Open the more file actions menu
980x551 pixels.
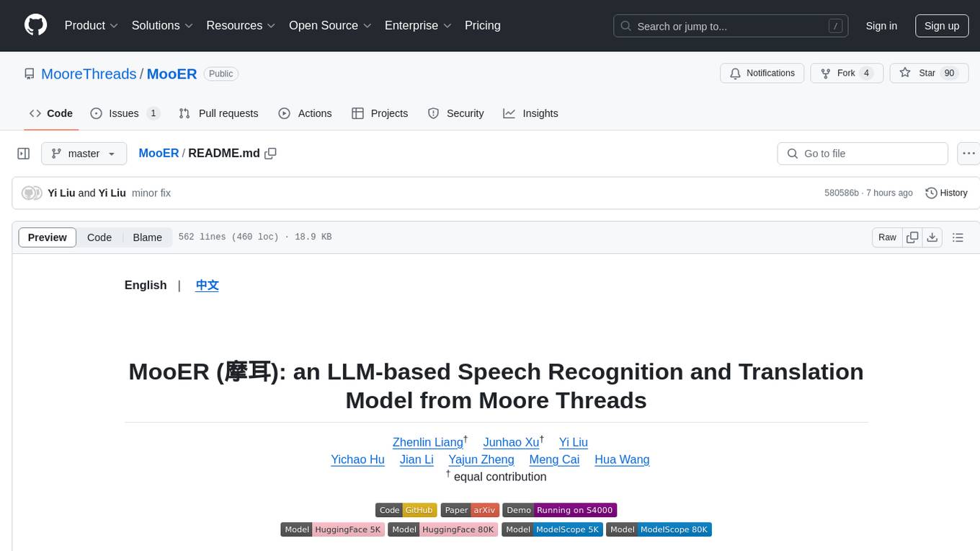click(x=968, y=154)
